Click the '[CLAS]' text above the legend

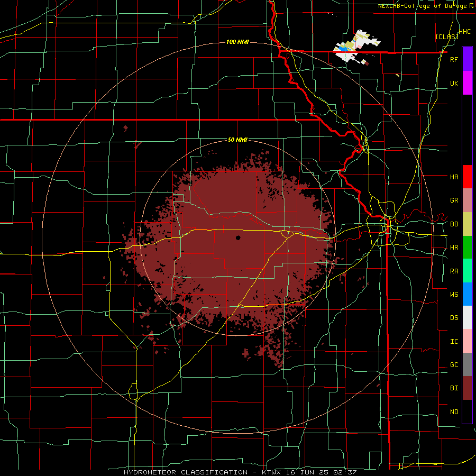tap(446, 36)
